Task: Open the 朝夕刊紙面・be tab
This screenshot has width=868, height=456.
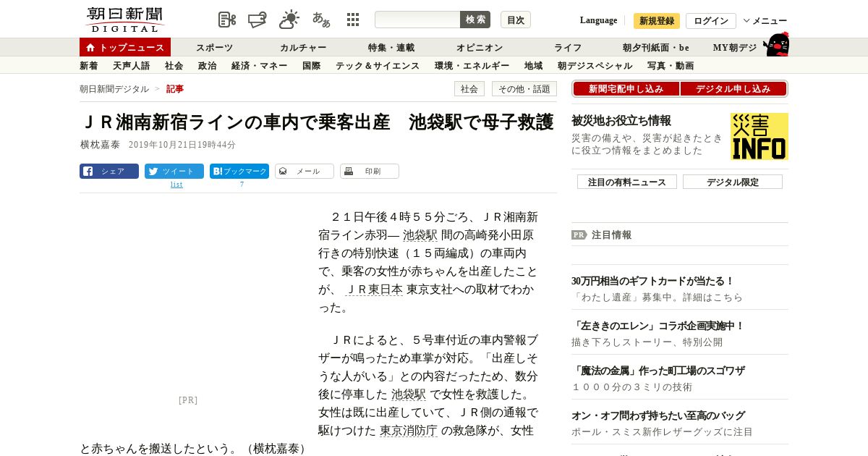Action: point(656,48)
